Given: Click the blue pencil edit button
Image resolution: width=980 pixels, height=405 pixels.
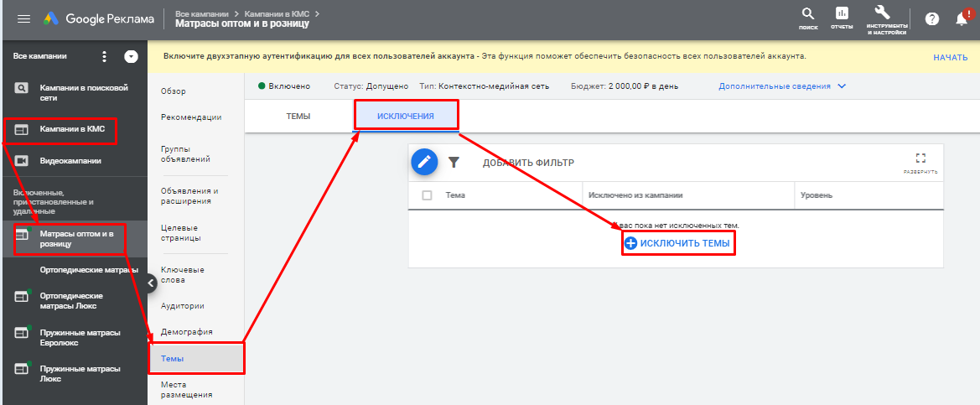Looking at the screenshot, I should click(425, 162).
